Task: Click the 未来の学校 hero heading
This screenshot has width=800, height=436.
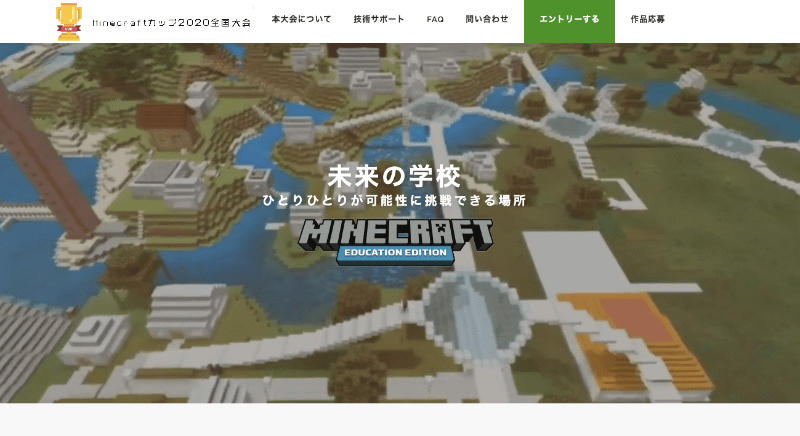Action: tap(394, 176)
